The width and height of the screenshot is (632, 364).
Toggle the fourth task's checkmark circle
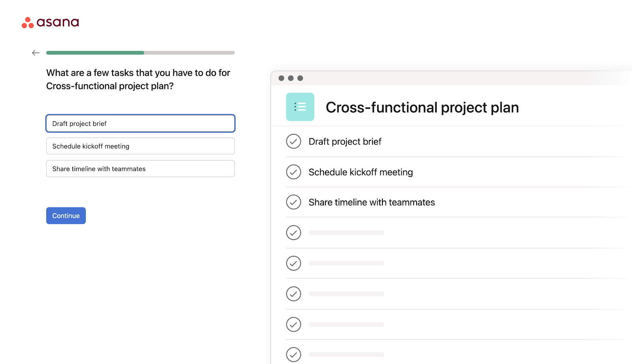coord(293,233)
